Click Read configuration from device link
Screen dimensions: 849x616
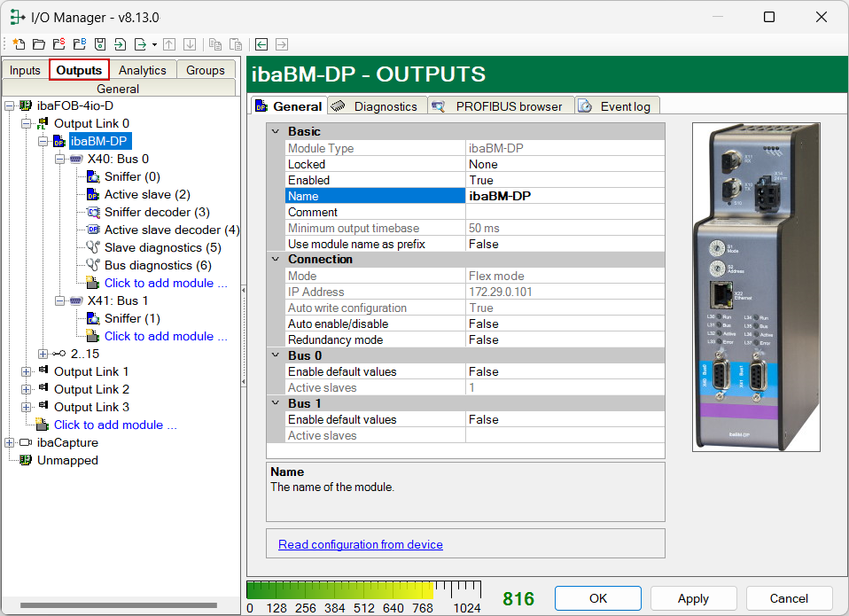coord(361,544)
